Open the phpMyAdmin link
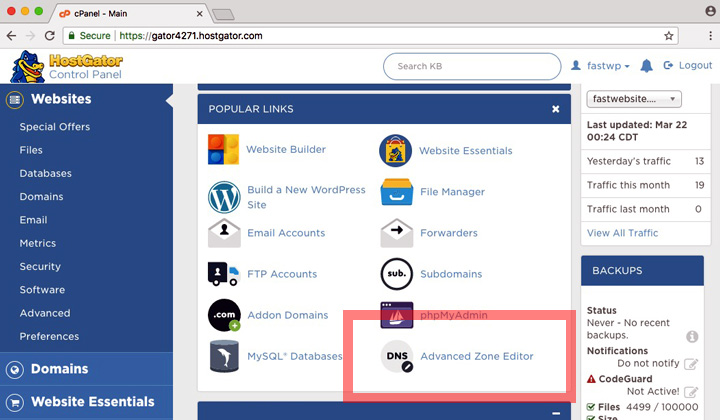 coord(454,315)
